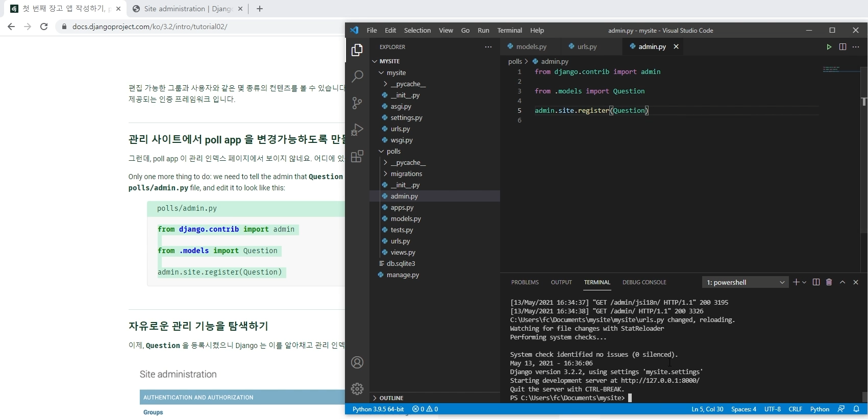Screen dimensions: 868x419
Task: Switch to the PROBLEMS panel tab
Action: [525, 282]
